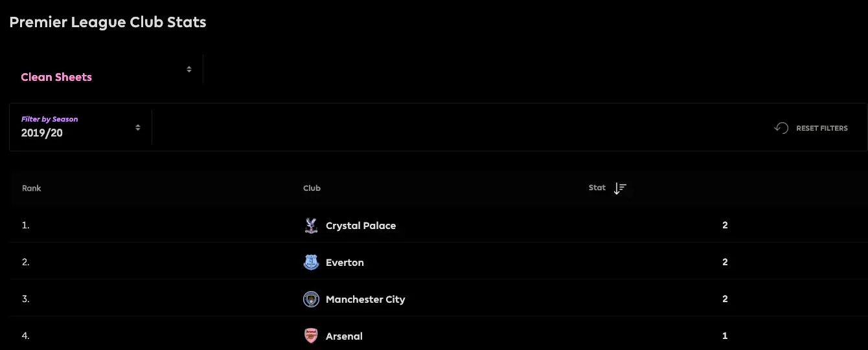The height and width of the screenshot is (350, 868).
Task: Click the Crystal Palace club crest
Action: (x=311, y=226)
